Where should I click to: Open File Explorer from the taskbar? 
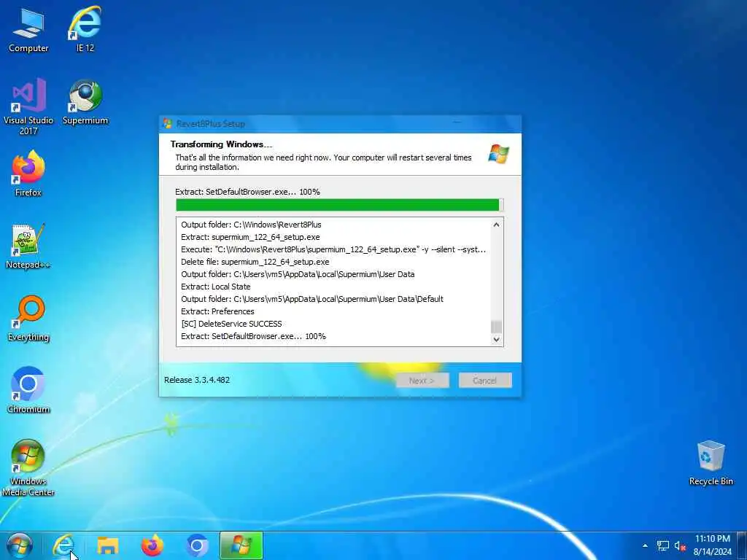point(108,545)
